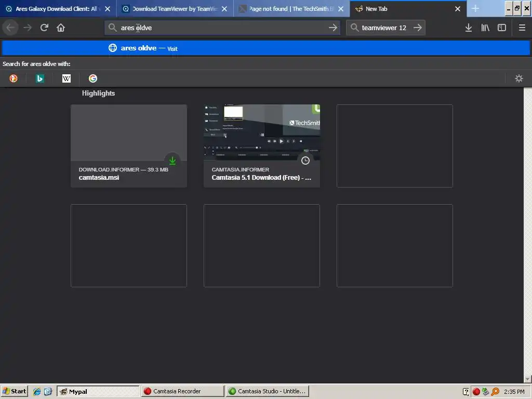Screen dimensions: 532x399
Task: Click the system clock showing 2:35 PM
Action: [x=514, y=392]
